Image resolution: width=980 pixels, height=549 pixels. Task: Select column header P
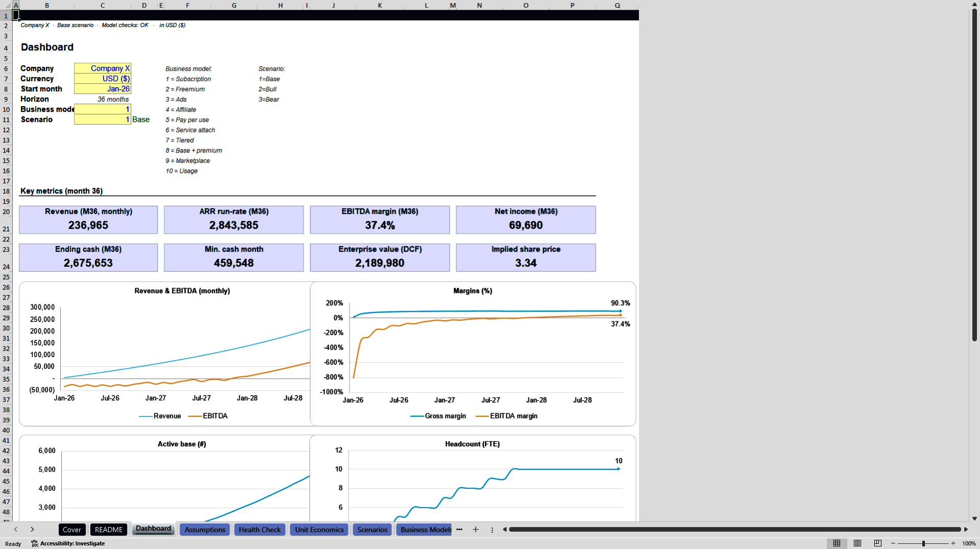572,5
